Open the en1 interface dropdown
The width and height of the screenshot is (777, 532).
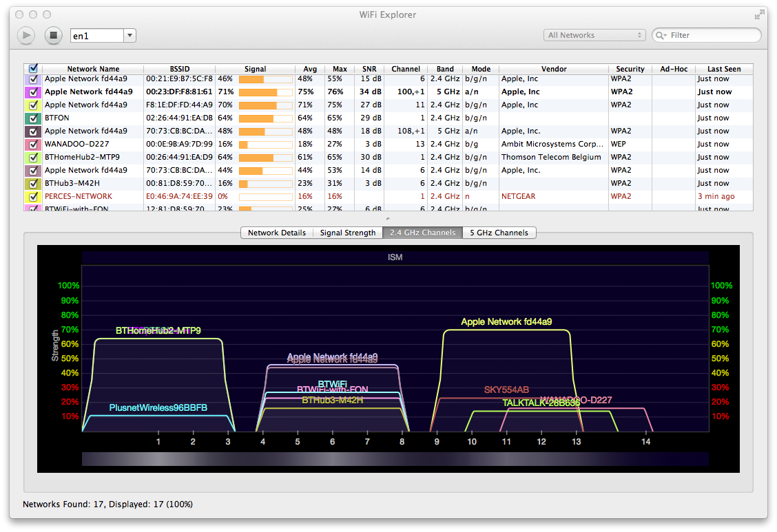pyautogui.click(x=129, y=36)
